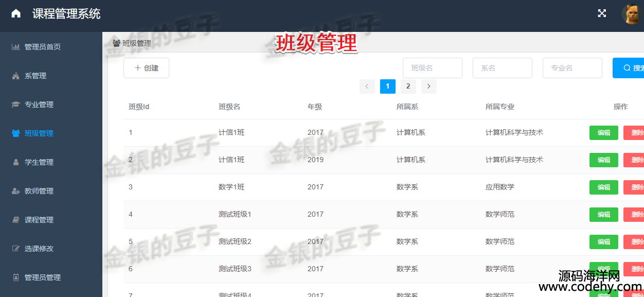Delete the 测试班级2 row
Image resolution: width=644 pixels, height=297 pixels.
click(634, 242)
